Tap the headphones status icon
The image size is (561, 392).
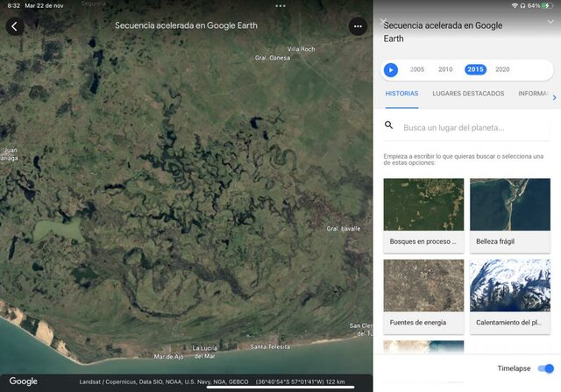coord(522,6)
